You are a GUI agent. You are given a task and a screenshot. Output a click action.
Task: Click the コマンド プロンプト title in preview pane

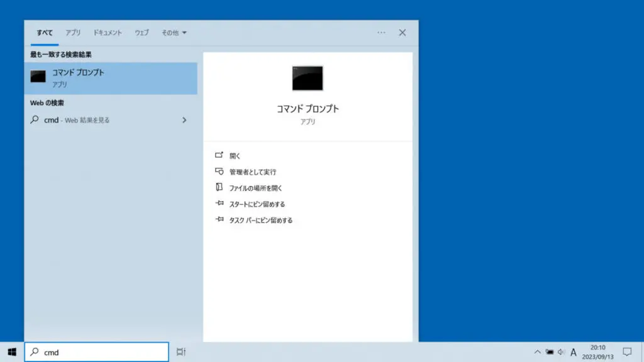(308, 109)
